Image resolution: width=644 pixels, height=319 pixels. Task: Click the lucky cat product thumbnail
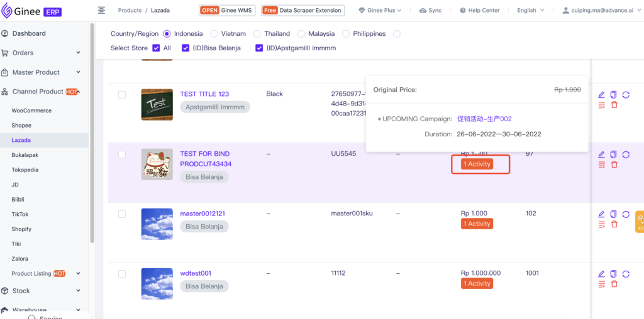(157, 164)
